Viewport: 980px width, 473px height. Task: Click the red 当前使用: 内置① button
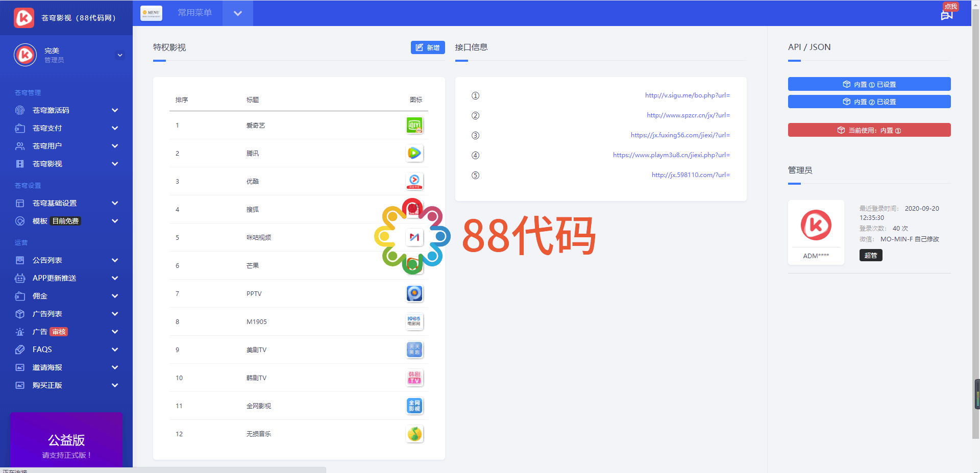pyautogui.click(x=869, y=130)
